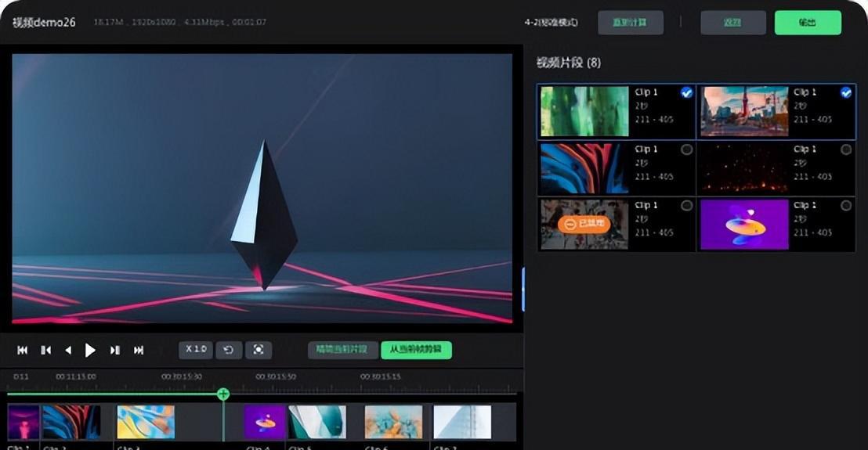The width and height of the screenshot is (868, 450).
Task: Select purple fish clip on timeline
Action: [265, 422]
